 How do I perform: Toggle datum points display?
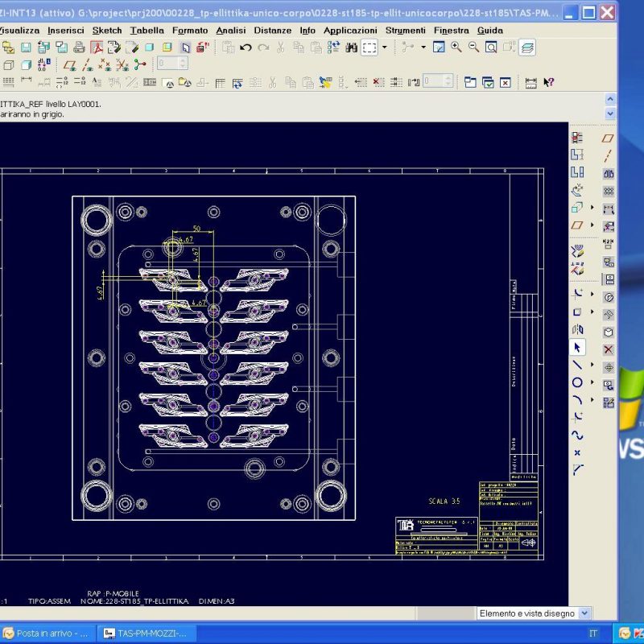coord(105,65)
